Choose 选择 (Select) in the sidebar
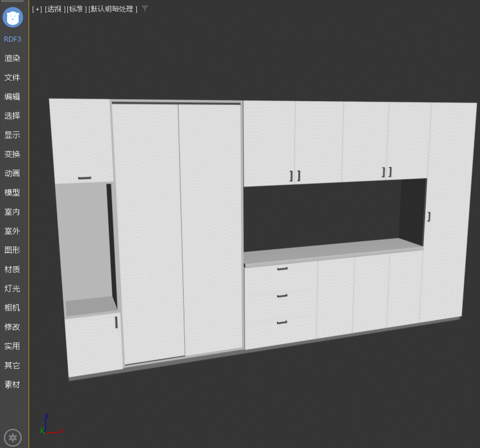This screenshot has width=480, height=448. coord(13,116)
